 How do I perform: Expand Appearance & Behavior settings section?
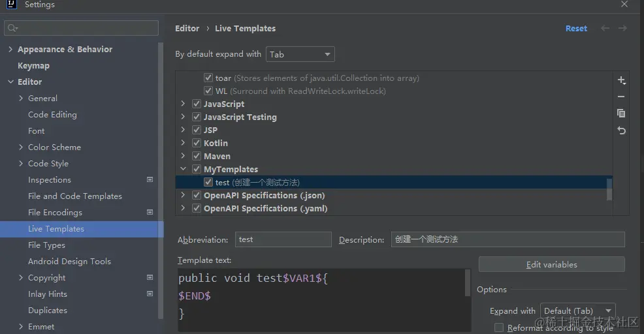(x=10, y=49)
